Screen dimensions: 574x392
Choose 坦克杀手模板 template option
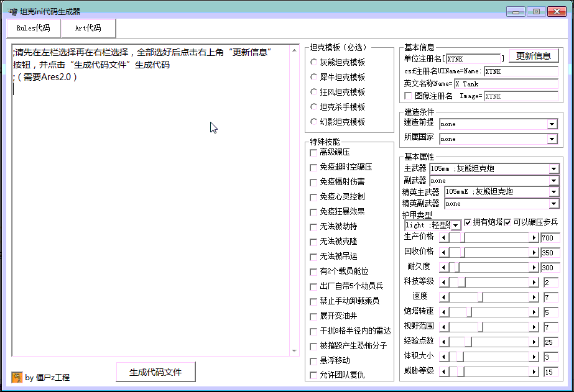[313, 107]
